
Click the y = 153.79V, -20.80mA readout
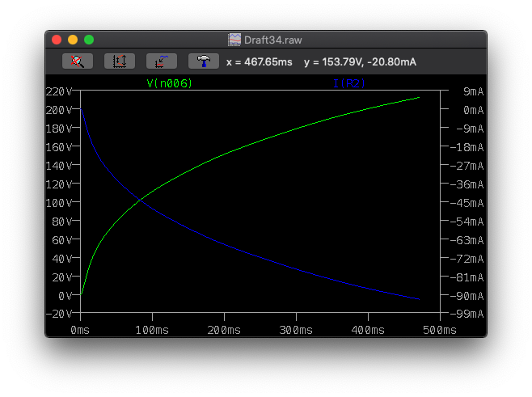pos(360,61)
